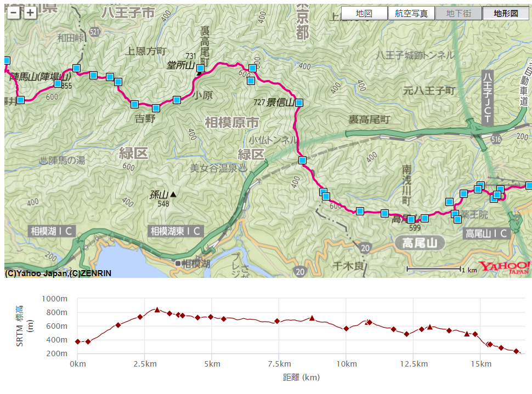Zoom in using the plus button

click(x=30, y=13)
